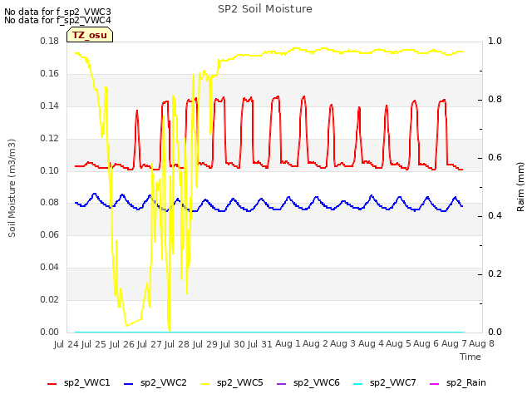Image resolution: width=532 pixels, height=399 pixels.
Task: Click the 0.8 right axis tick label
Action: 495,100
